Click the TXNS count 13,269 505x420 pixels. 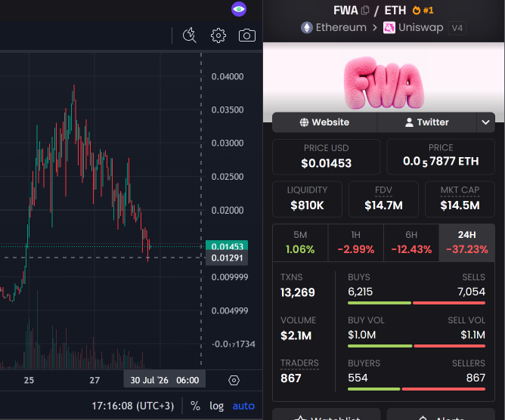(x=298, y=292)
